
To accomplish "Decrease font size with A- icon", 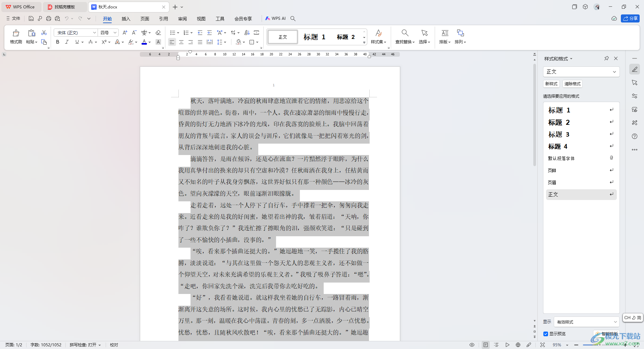I will 134,33.
